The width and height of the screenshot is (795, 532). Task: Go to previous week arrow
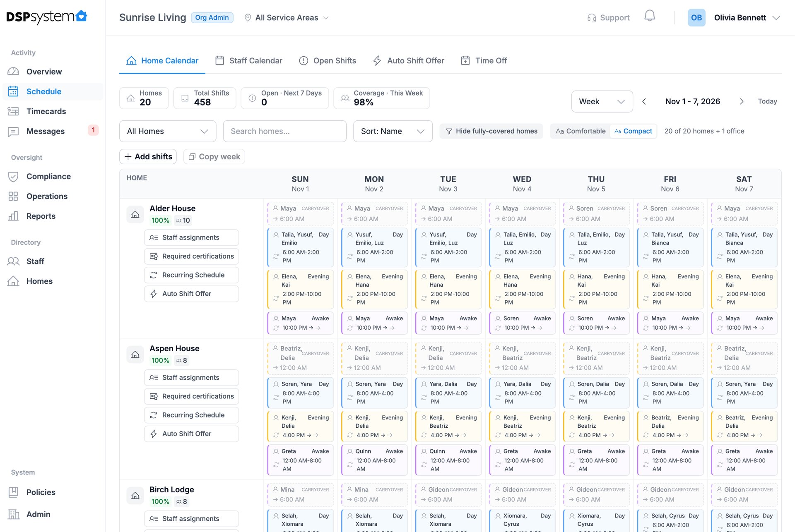click(x=644, y=101)
